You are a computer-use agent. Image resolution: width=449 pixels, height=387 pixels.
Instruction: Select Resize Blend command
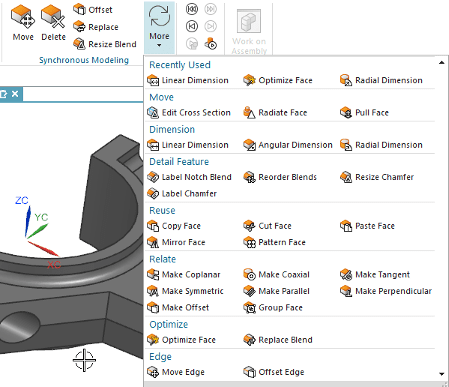(105, 44)
